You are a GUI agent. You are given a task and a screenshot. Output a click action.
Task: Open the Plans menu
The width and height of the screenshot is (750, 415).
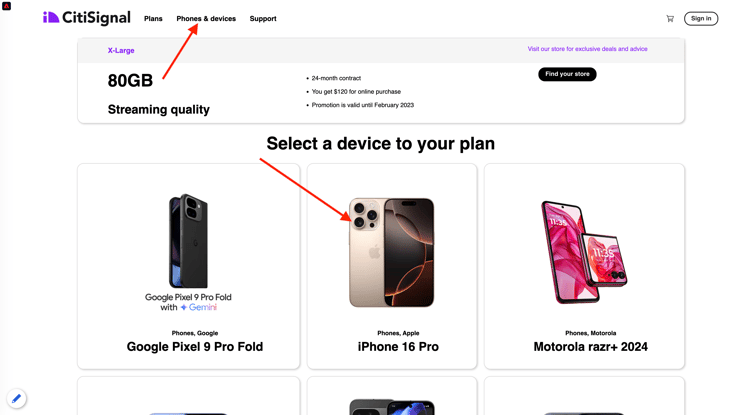[153, 19]
